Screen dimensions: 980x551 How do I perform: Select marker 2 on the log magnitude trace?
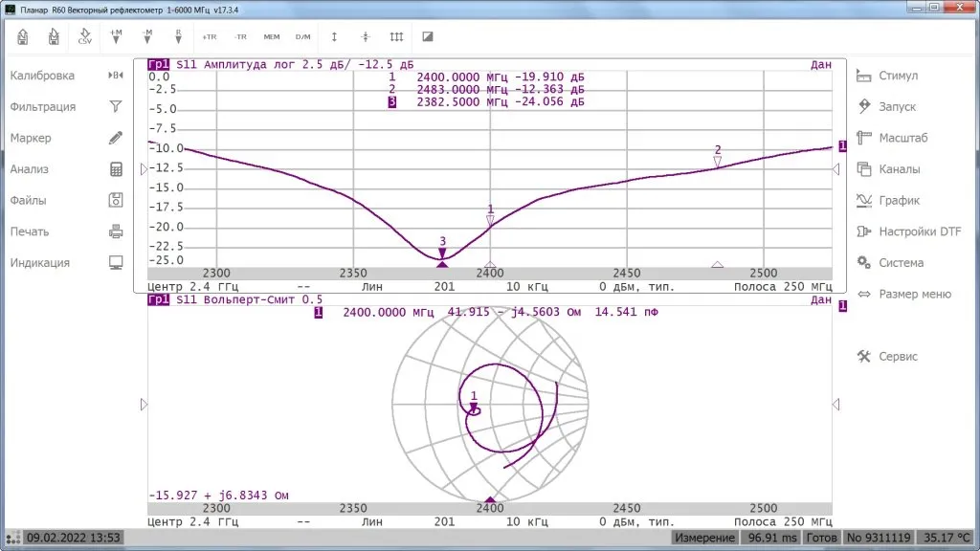718,161
